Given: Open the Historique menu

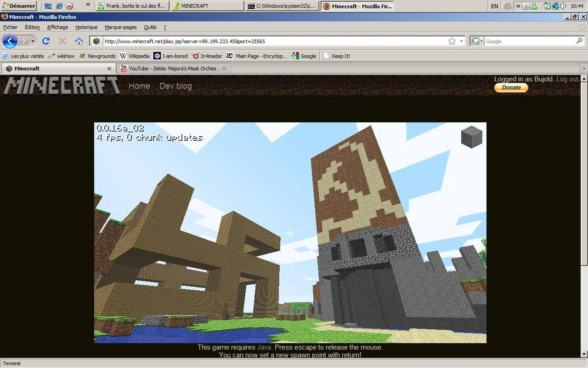Looking at the screenshot, I should click(86, 27).
